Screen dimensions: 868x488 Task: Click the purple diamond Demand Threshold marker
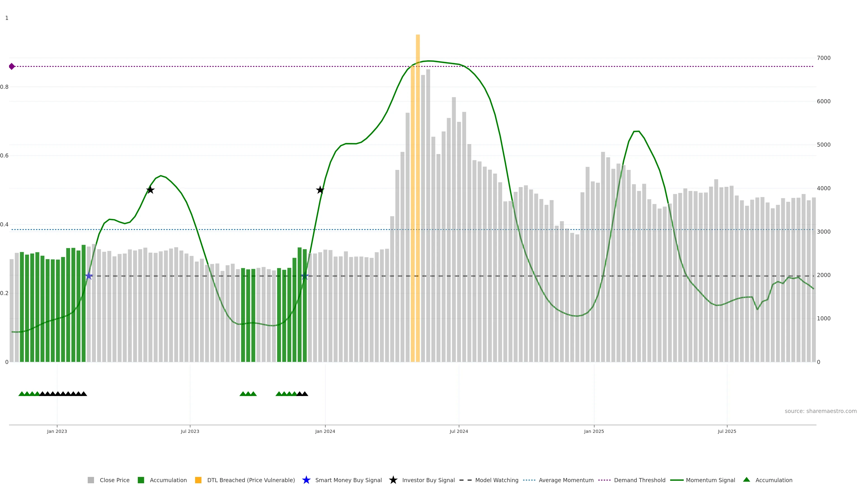point(12,66)
